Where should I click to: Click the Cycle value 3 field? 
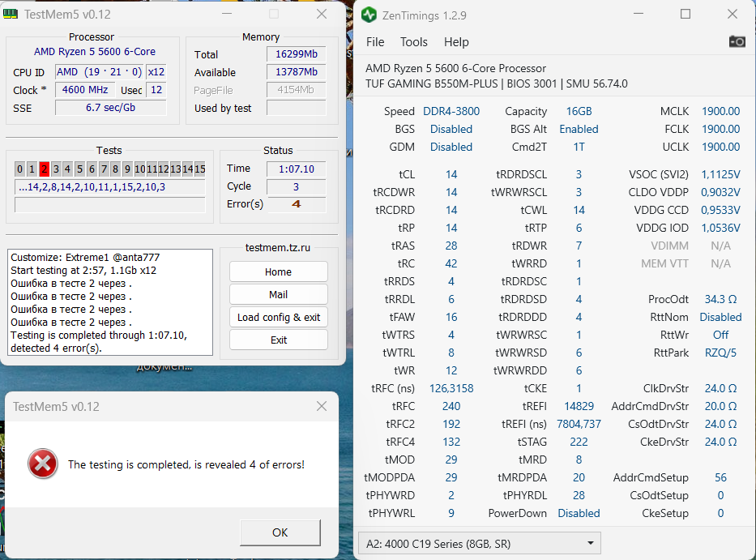(x=296, y=186)
